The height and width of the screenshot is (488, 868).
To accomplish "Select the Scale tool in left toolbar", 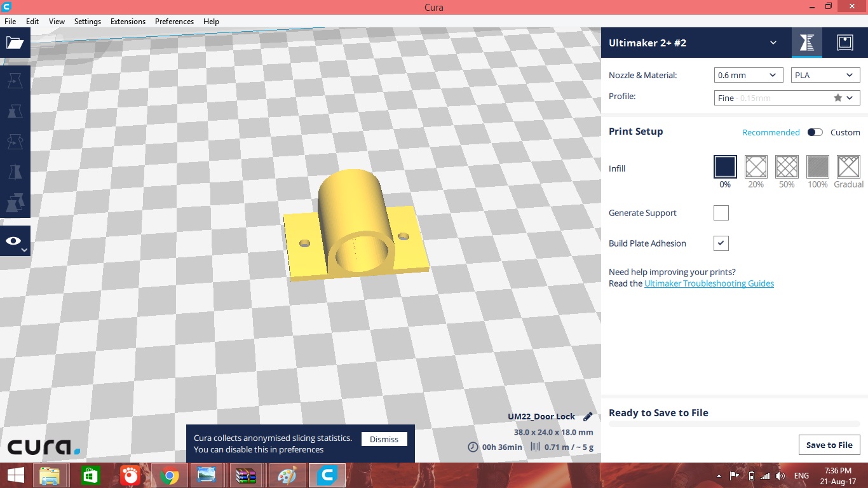I will click(x=15, y=111).
